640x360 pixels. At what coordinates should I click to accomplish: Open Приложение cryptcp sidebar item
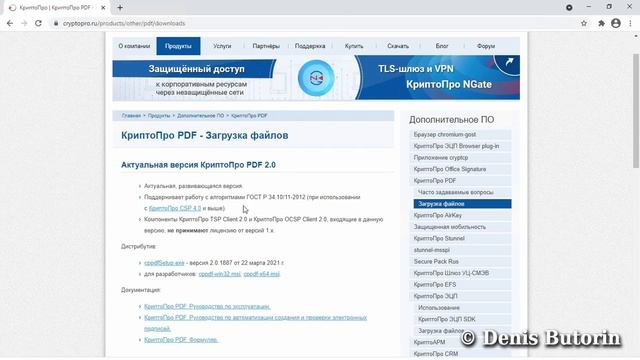(460, 158)
